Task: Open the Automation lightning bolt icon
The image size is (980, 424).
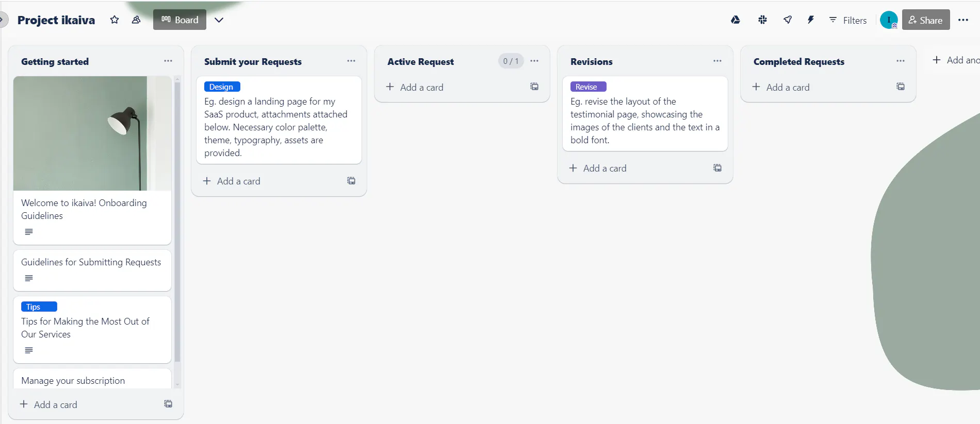Action: (811, 20)
